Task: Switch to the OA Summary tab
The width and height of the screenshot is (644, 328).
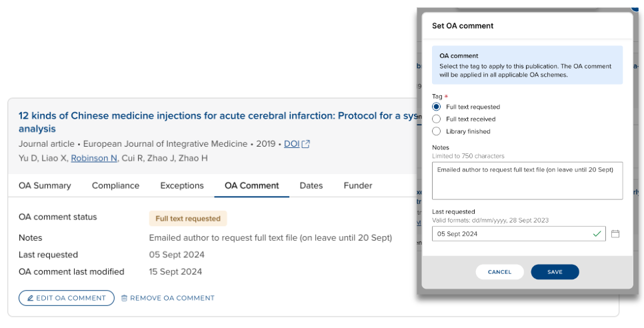Action: [45, 185]
